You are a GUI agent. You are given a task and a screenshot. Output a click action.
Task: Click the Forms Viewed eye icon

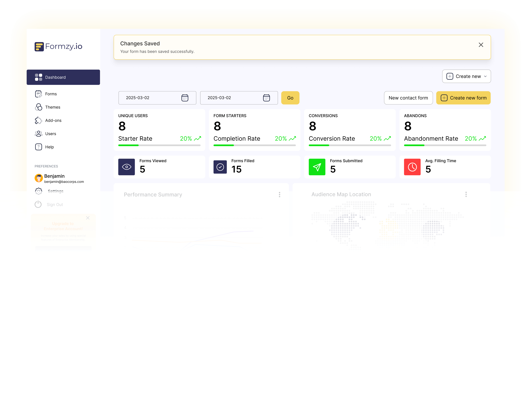click(126, 167)
